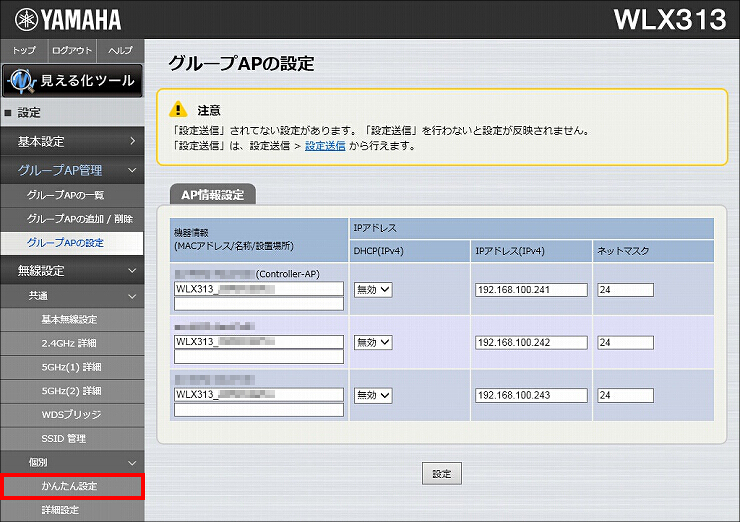740x522 pixels.
Task: Edit netmask field for 192.168.100.243
Action: pyautogui.click(x=626, y=396)
